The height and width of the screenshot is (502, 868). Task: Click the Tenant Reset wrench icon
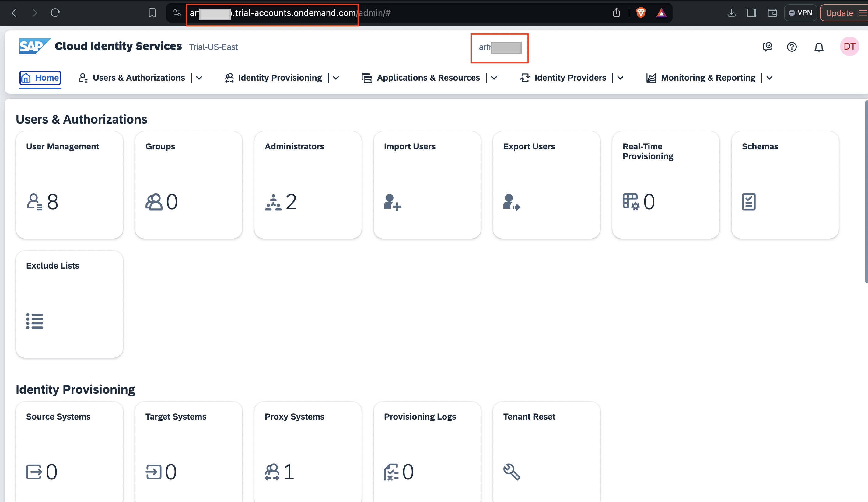point(512,472)
